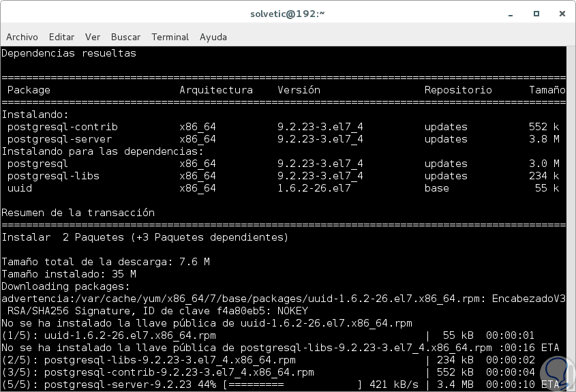This screenshot has height=392, width=576.
Task: Click 'Instalar 2 Paquetes' summary line
Action: coord(145,237)
